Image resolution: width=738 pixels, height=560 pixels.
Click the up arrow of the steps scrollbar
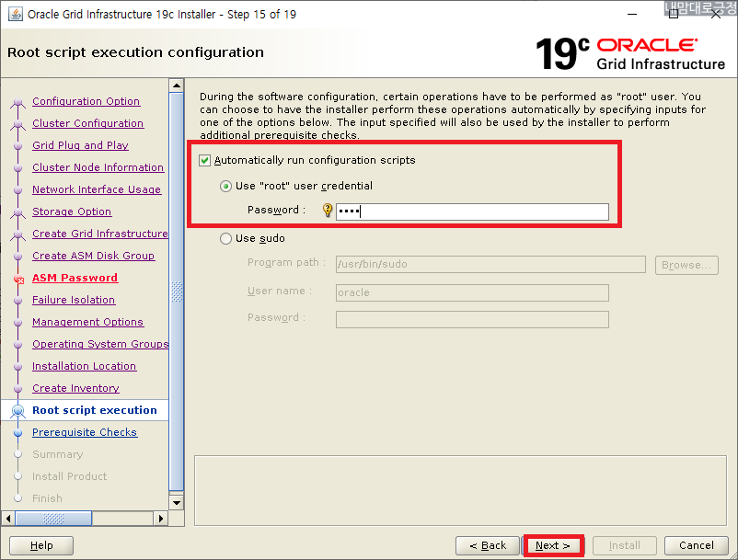177,86
